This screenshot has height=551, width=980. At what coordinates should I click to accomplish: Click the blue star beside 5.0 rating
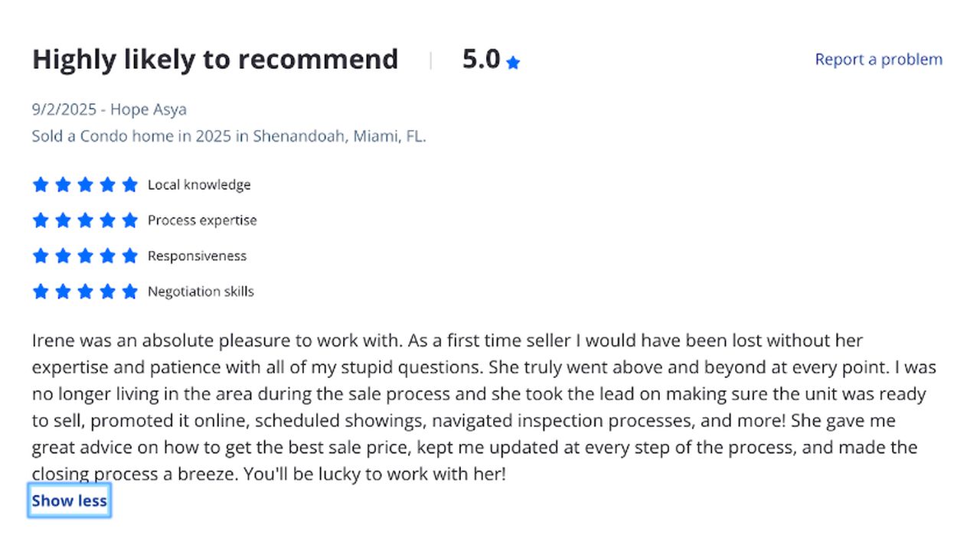click(x=513, y=63)
